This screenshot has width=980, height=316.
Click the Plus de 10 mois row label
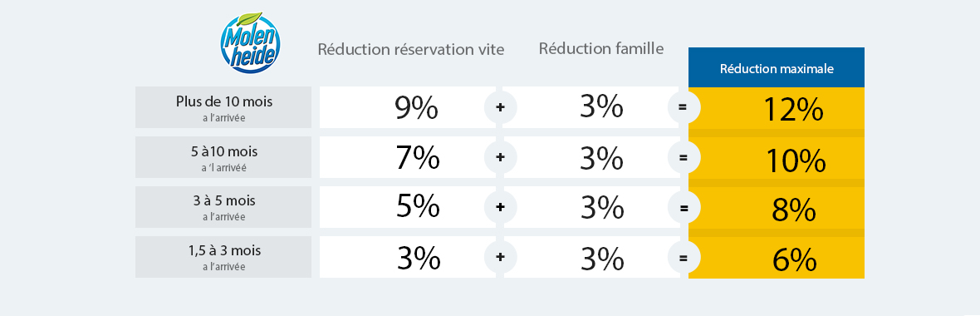[x=223, y=107]
